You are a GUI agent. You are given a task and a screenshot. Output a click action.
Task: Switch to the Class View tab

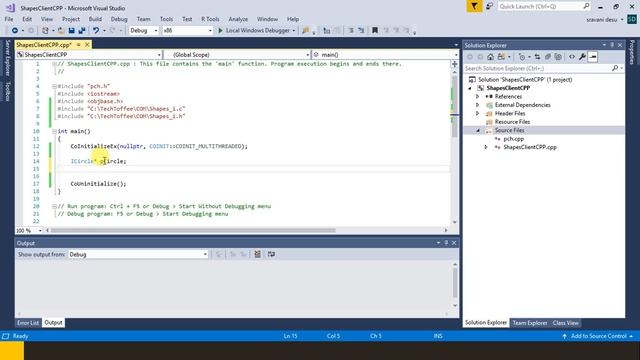click(x=566, y=323)
